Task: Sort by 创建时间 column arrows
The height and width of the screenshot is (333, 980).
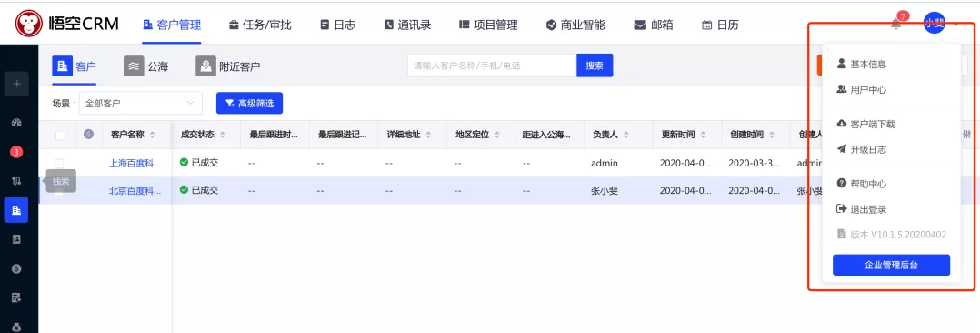Action: tap(771, 135)
